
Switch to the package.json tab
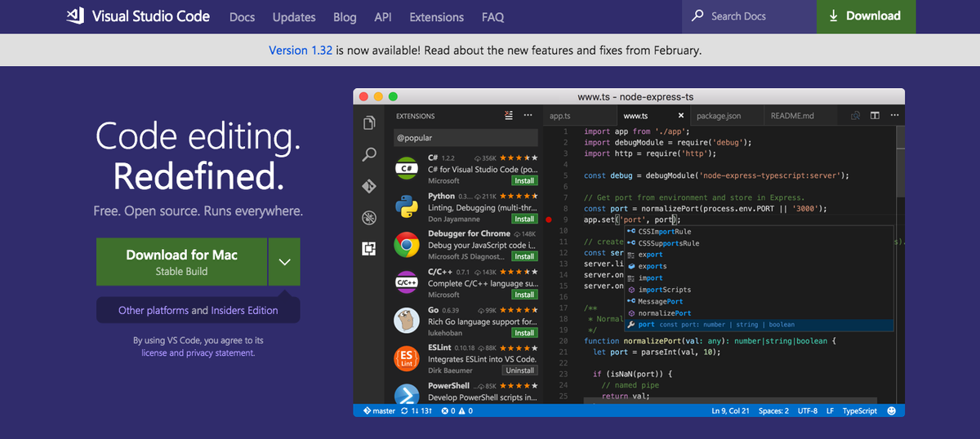click(719, 116)
